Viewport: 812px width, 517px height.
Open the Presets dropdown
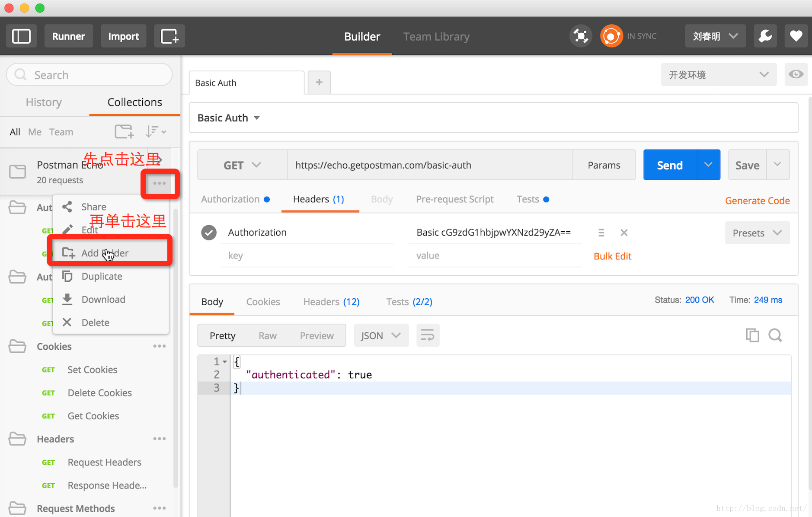[x=757, y=233]
